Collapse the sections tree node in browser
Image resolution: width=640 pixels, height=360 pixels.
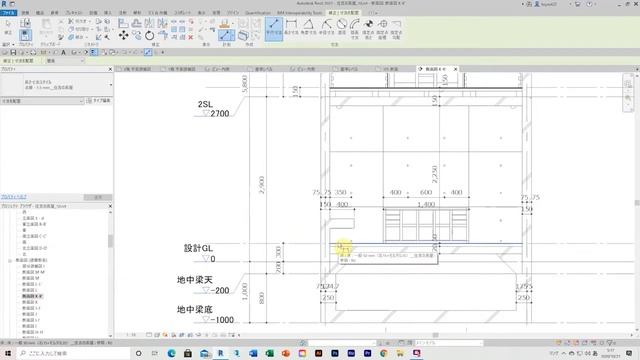point(10,260)
